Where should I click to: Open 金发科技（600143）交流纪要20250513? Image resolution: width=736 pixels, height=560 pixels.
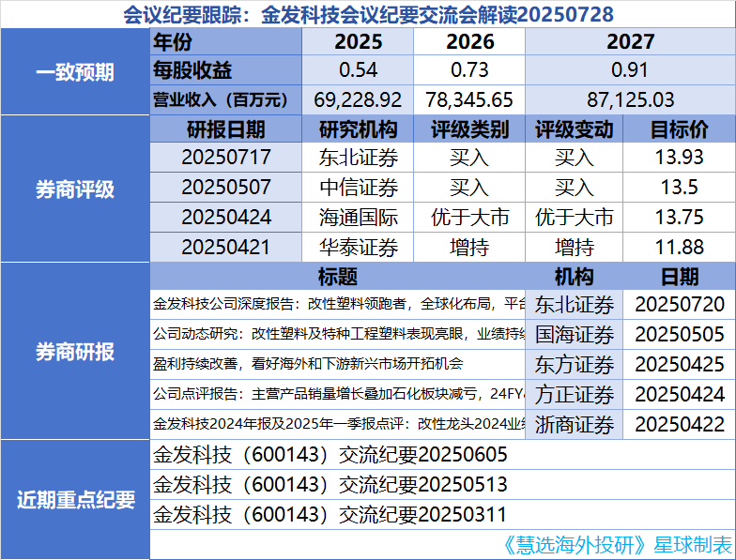[x=443, y=484]
